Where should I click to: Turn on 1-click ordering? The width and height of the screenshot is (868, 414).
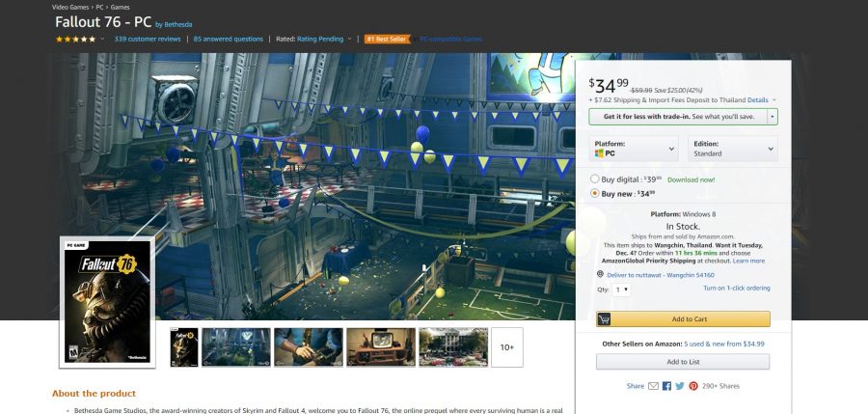tap(736, 288)
